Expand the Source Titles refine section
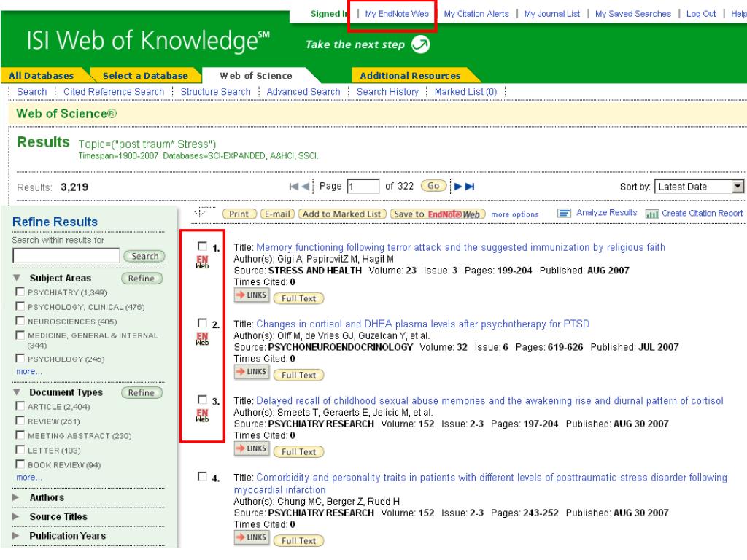 (16, 517)
